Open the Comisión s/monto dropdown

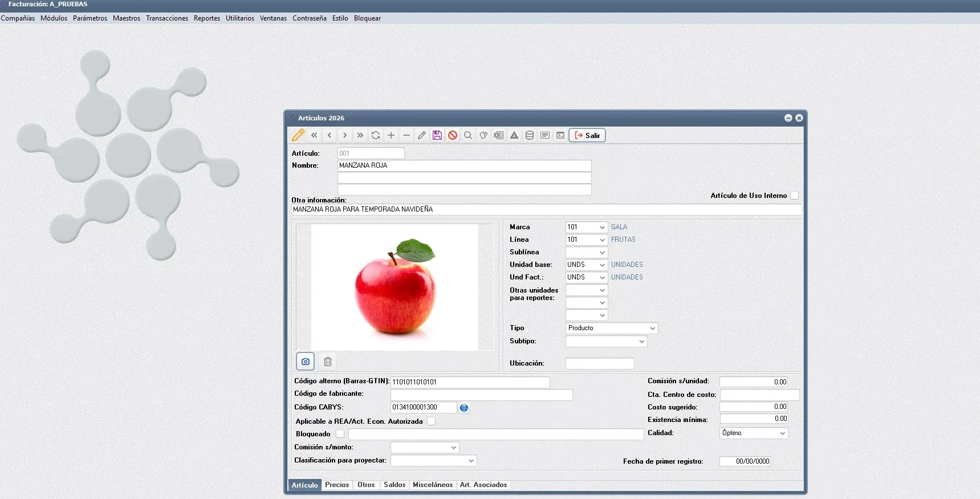pyautogui.click(x=425, y=448)
